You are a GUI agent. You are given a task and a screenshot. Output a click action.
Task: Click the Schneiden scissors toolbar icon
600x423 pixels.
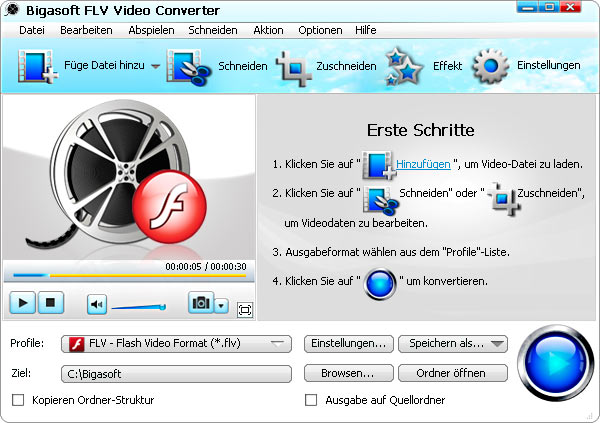(x=189, y=67)
